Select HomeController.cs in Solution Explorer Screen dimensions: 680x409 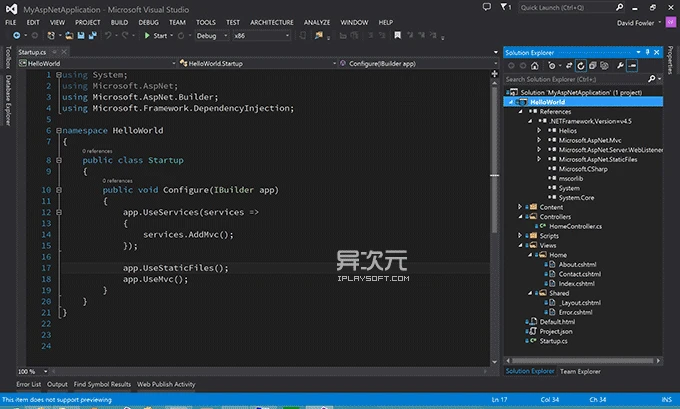click(x=575, y=226)
